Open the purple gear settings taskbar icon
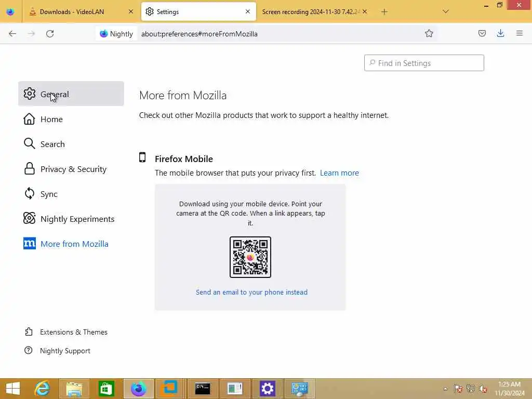532x399 pixels. tap(268, 389)
